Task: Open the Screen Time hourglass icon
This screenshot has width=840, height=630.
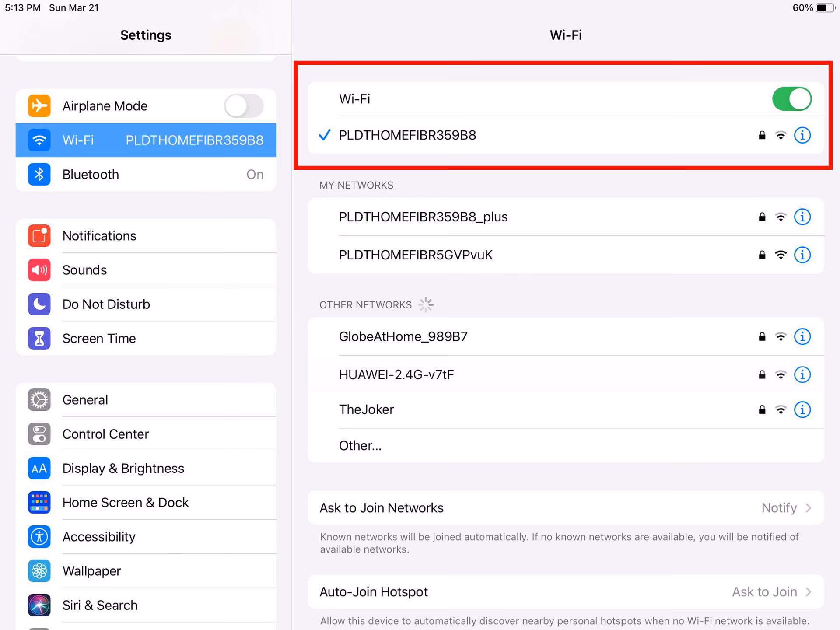Action: coord(39,338)
